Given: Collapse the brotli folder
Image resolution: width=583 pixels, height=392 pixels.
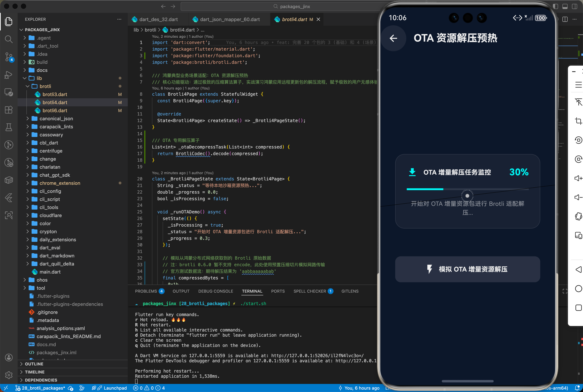Looking at the screenshot, I should pos(45,86).
